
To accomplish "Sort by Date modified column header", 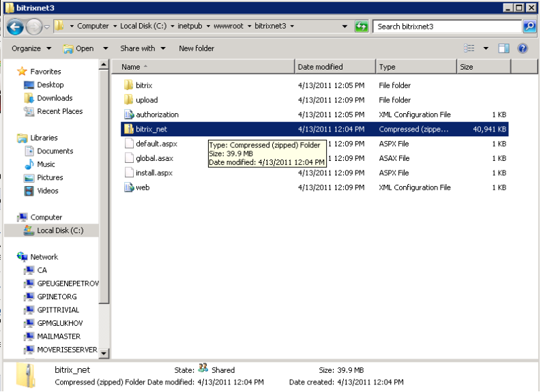I will pos(336,67).
